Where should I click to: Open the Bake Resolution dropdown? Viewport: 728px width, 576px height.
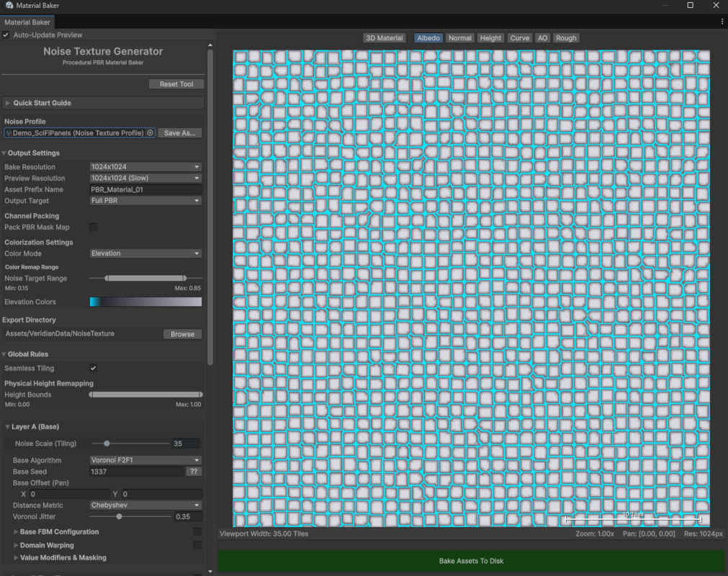145,166
